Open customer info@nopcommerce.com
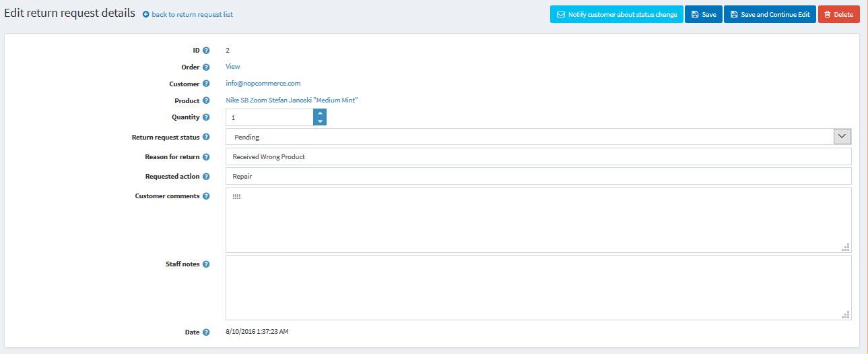This screenshot has width=868, height=354. coord(263,84)
